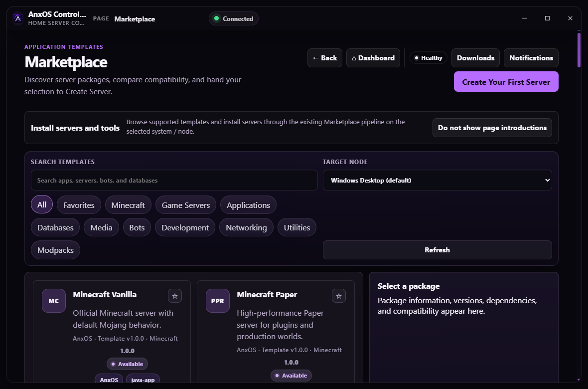
Task: Show Bots category templates
Action: 137,227
